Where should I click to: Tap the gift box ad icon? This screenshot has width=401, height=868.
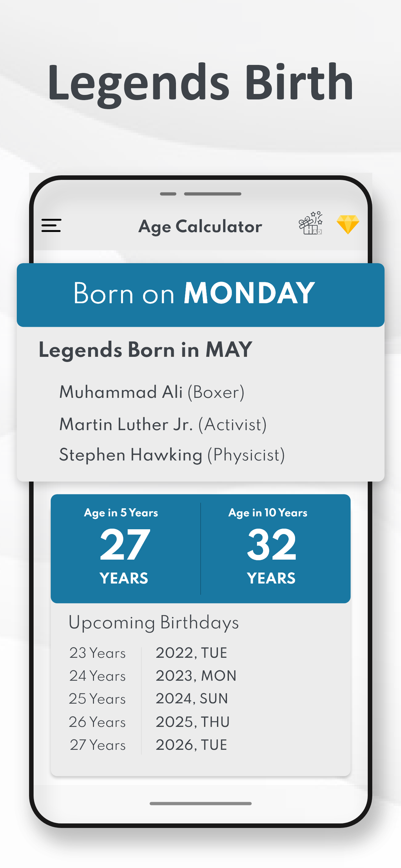click(310, 223)
